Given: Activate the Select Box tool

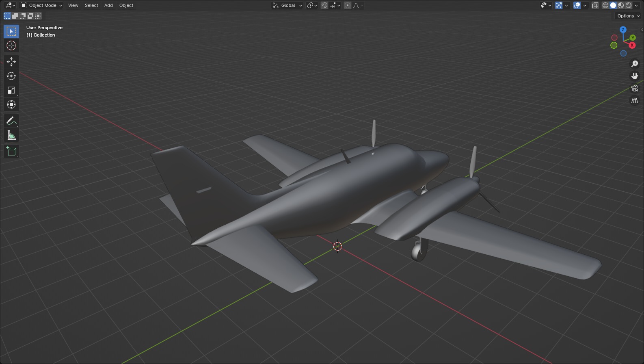Looking at the screenshot, I should point(11,31).
